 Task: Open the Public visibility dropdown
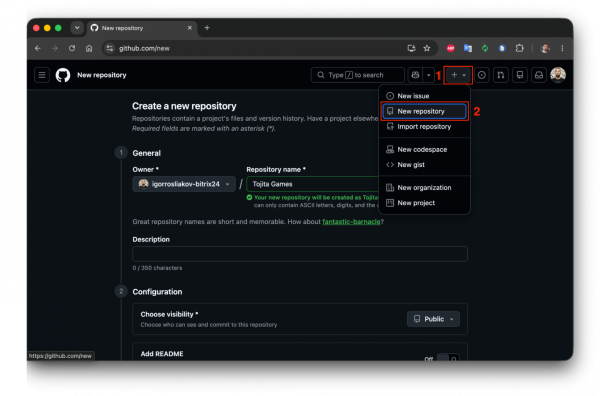click(433, 319)
